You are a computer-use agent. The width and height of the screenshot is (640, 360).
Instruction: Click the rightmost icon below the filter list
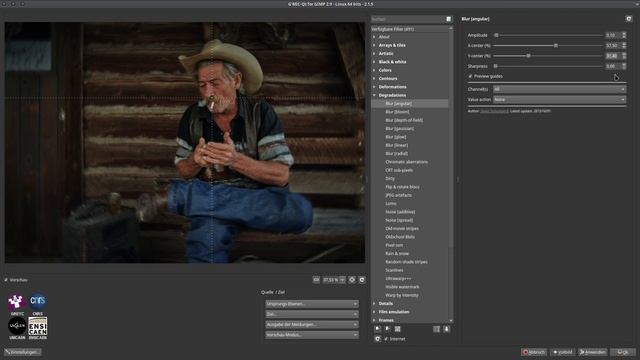pyautogui.click(x=447, y=329)
